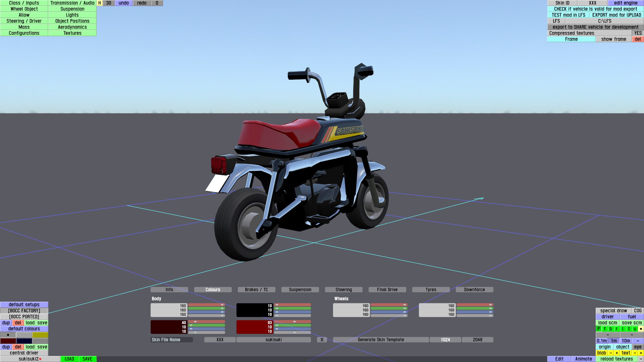The width and height of the screenshot is (644, 362).
Task: Toggle central driver setting
Action: [24, 353]
